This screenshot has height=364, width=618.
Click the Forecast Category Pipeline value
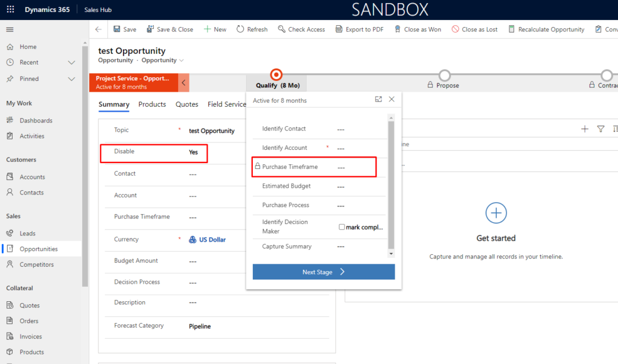click(200, 327)
